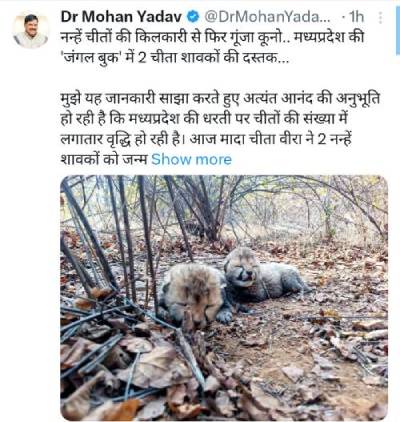Open Dr Mohan Yadav's profile avatar
400x422 pixels.
(x=30, y=30)
